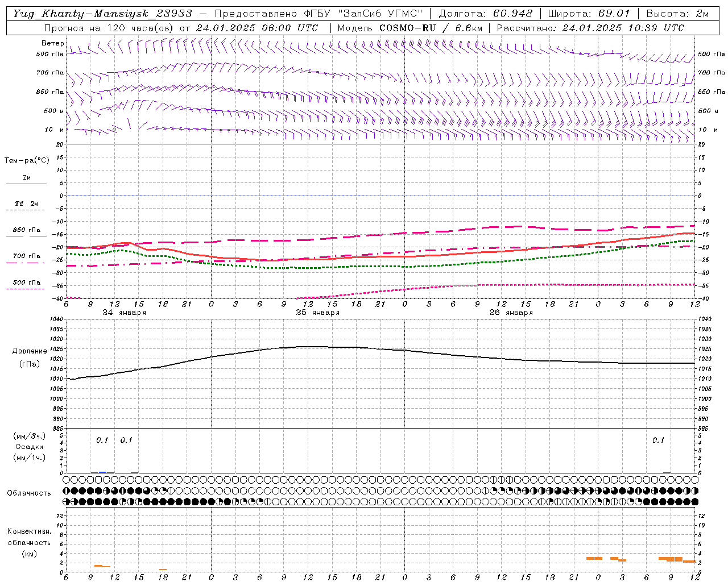
Task: Click the 'Давление' pressure panel label
Action: 30,351
